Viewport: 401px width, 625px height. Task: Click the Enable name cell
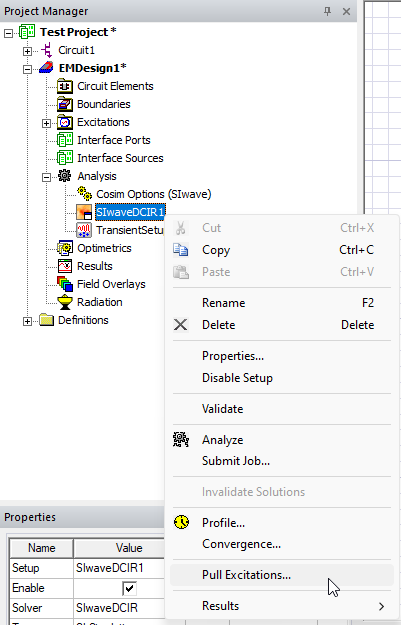click(41, 588)
